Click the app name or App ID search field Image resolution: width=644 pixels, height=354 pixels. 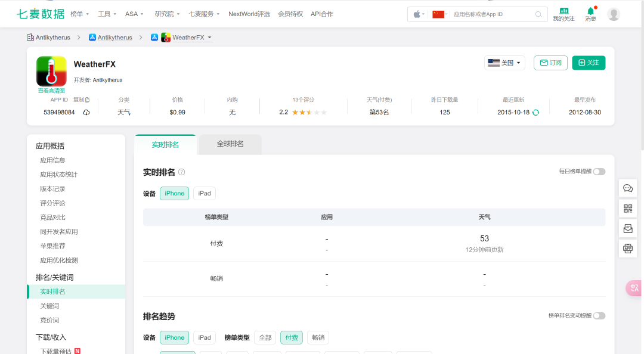point(492,14)
